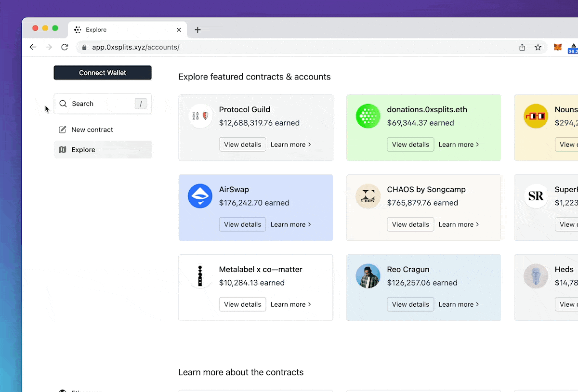Bookmark the page with the star icon
The image size is (578, 392).
point(538,47)
